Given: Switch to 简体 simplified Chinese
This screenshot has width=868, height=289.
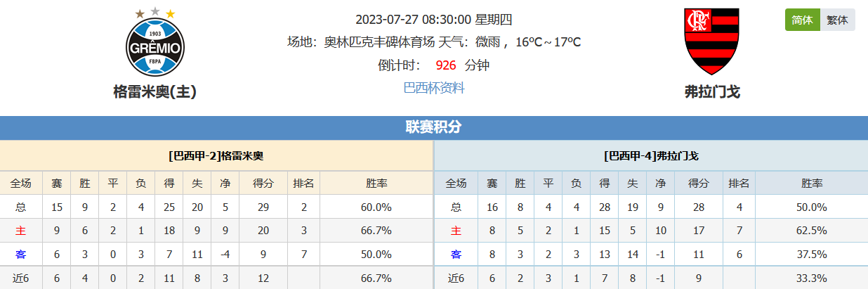Looking at the screenshot, I should (802, 20).
